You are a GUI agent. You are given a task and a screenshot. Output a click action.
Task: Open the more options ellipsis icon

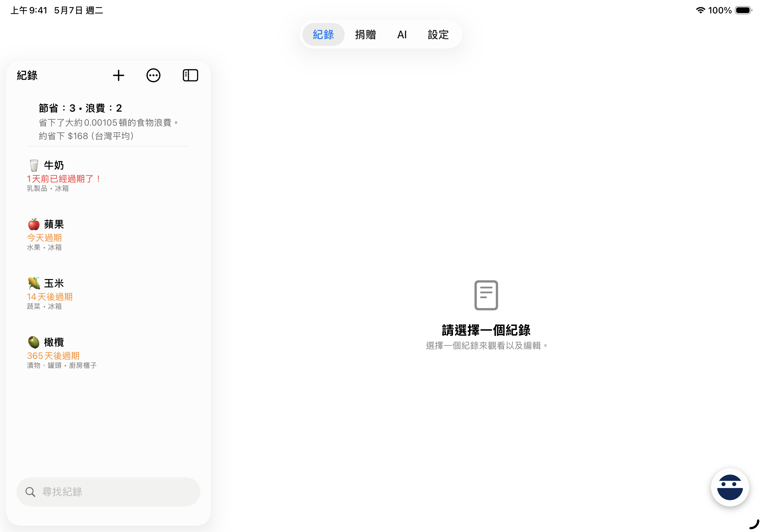153,75
